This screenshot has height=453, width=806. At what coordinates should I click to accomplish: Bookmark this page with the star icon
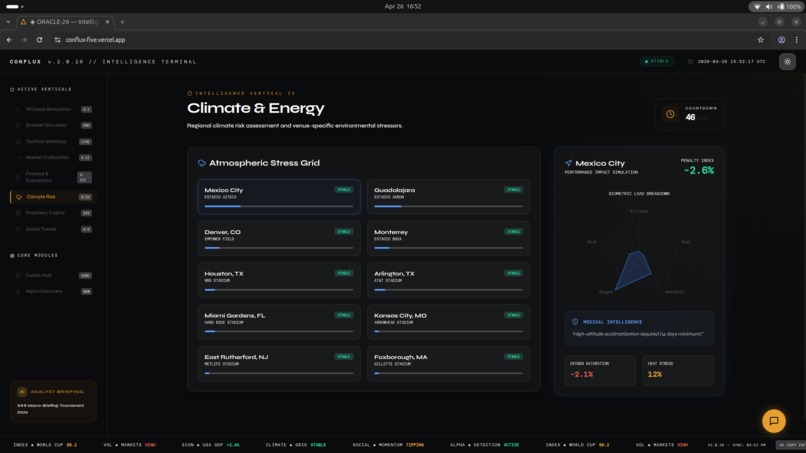[x=760, y=40]
